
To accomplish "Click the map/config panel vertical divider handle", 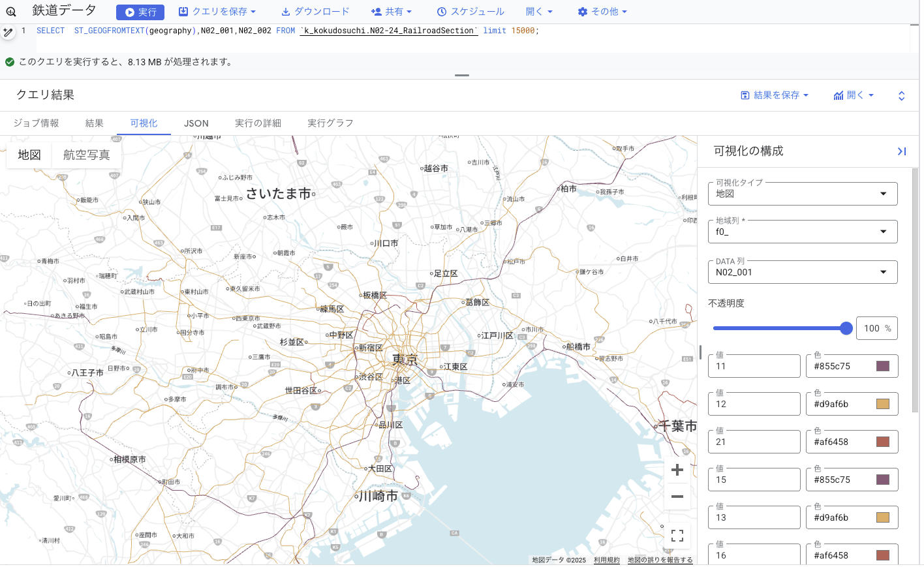I will tap(700, 352).
